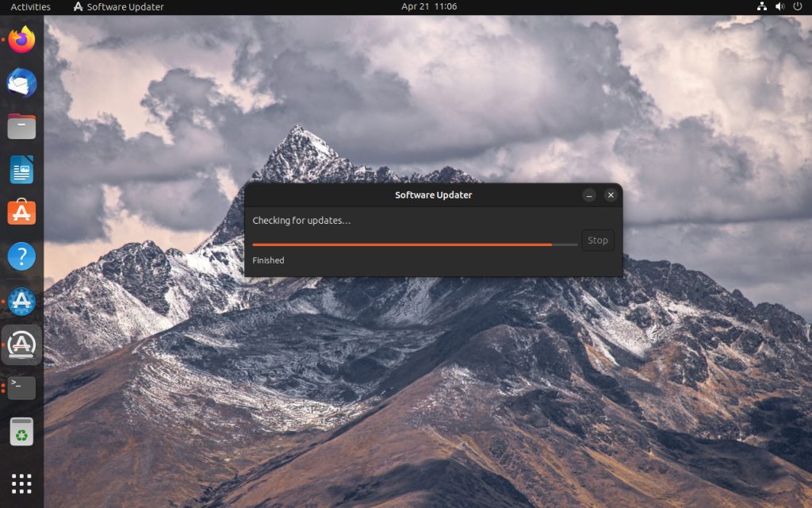
Task: Open the power menu icon
Action: coord(798,6)
